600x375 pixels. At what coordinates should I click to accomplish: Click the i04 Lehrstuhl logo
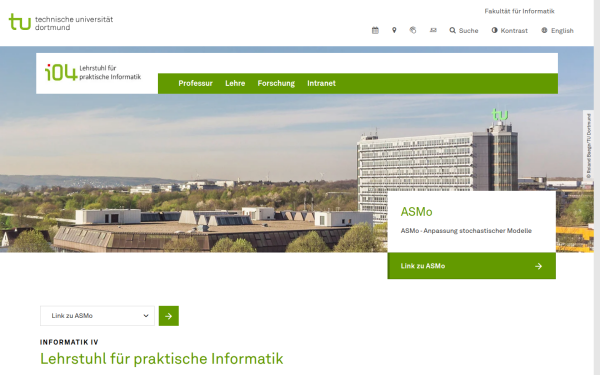[x=93, y=73]
